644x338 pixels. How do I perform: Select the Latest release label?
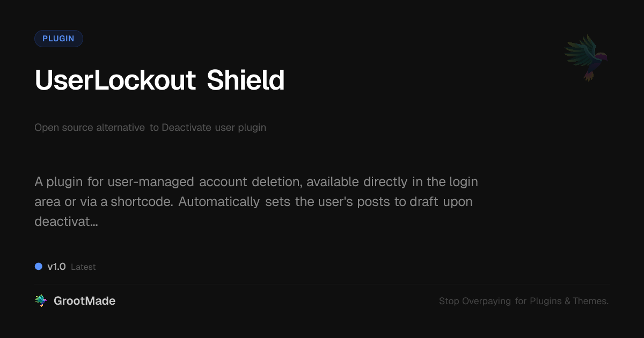83,267
